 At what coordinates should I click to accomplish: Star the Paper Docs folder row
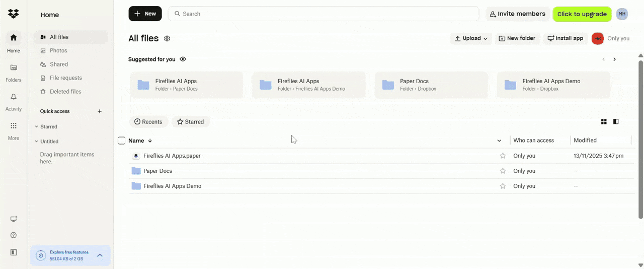(x=503, y=171)
